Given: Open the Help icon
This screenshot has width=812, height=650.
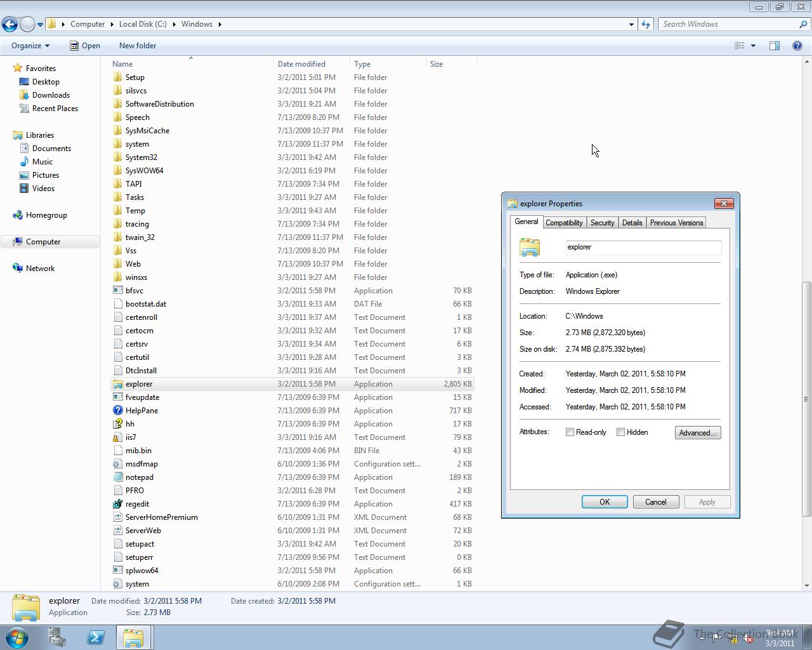Looking at the screenshot, I should pyautogui.click(x=797, y=46).
